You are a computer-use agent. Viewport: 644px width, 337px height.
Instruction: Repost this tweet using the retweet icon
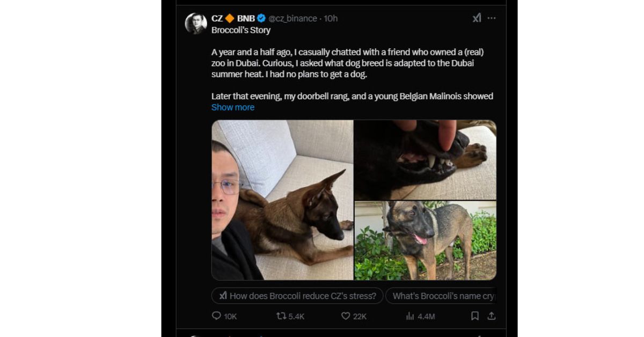pos(281,316)
